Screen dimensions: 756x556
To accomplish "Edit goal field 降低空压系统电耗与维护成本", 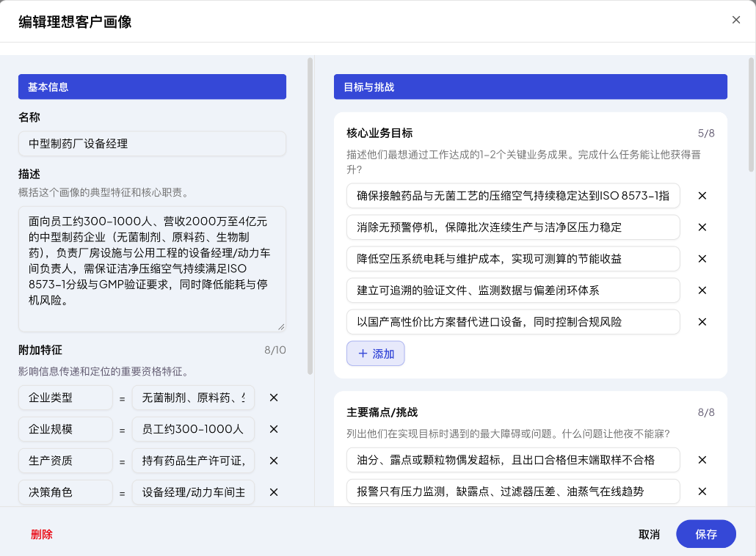I will [x=513, y=259].
